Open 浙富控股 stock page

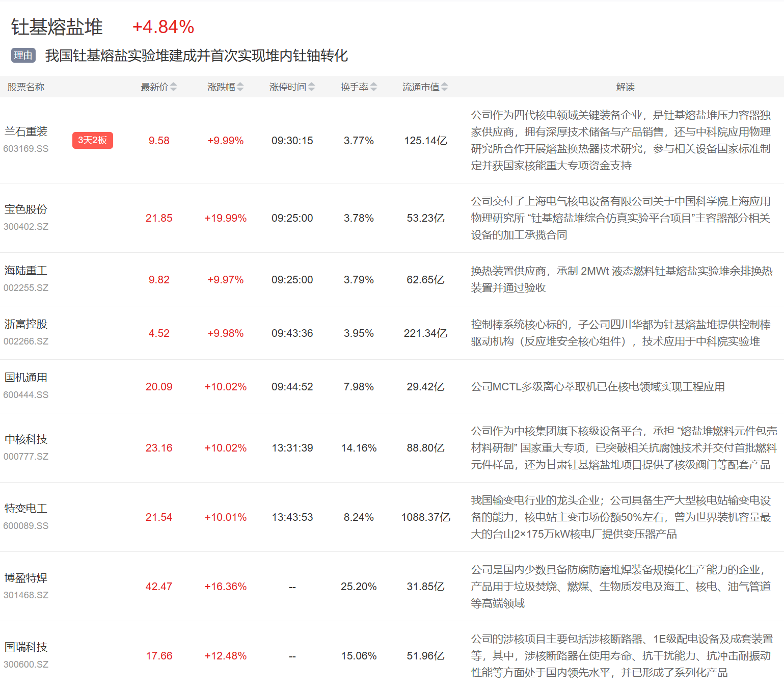(x=26, y=324)
